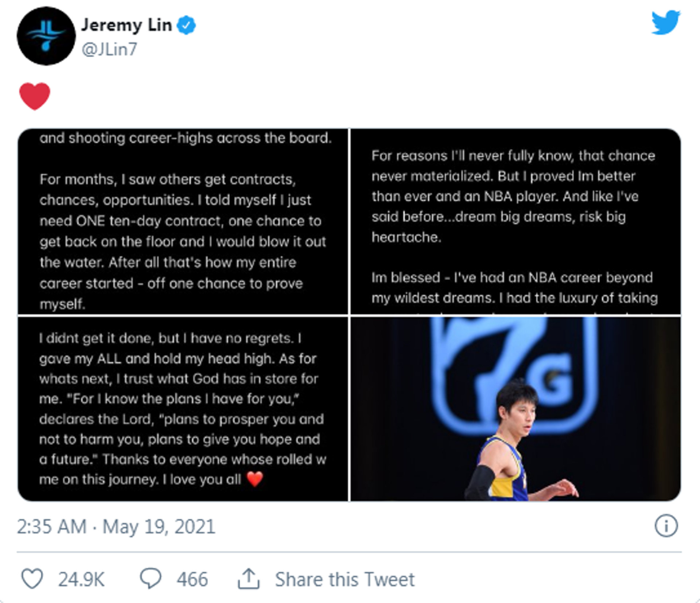Visit the @JLin7 handle link
The image size is (700, 603).
point(109,49)
